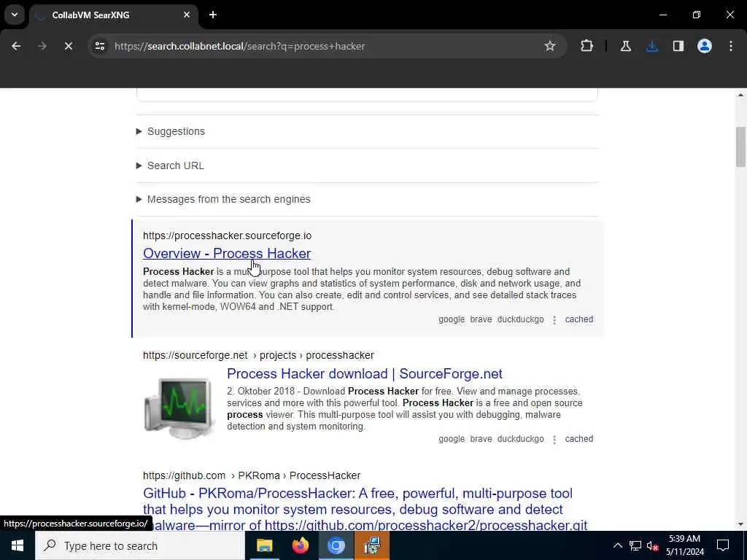Expand the Search URL section
This screenshot has height=560, width=747.
click(170, 166)
